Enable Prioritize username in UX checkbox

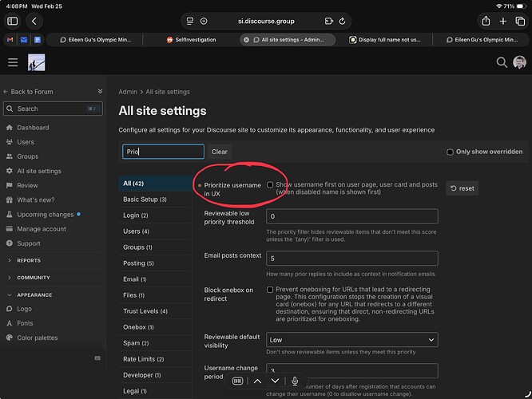[270, 185]
